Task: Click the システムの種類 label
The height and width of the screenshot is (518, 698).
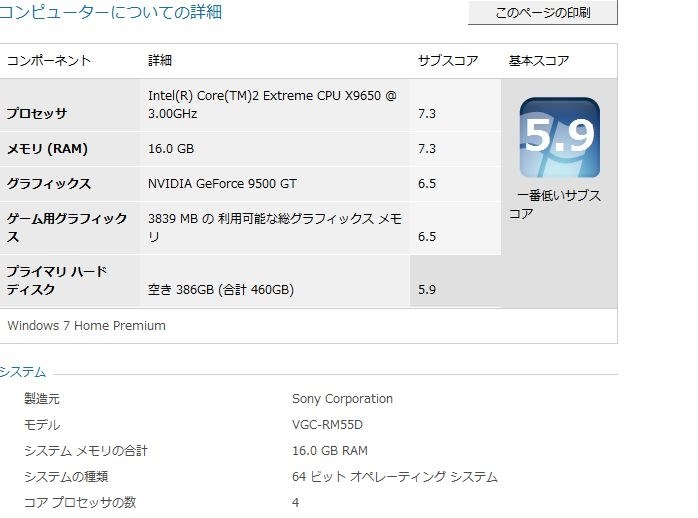Action: [x=66, y=477]
